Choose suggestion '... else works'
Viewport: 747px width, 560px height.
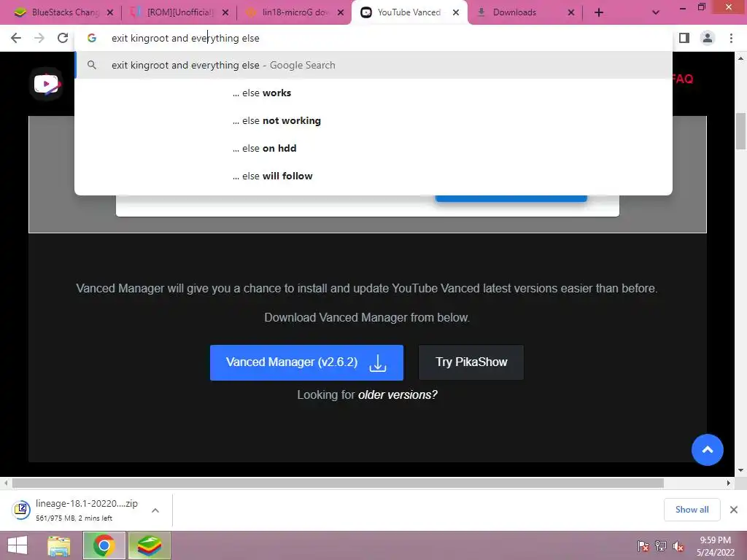click(373, 93)
